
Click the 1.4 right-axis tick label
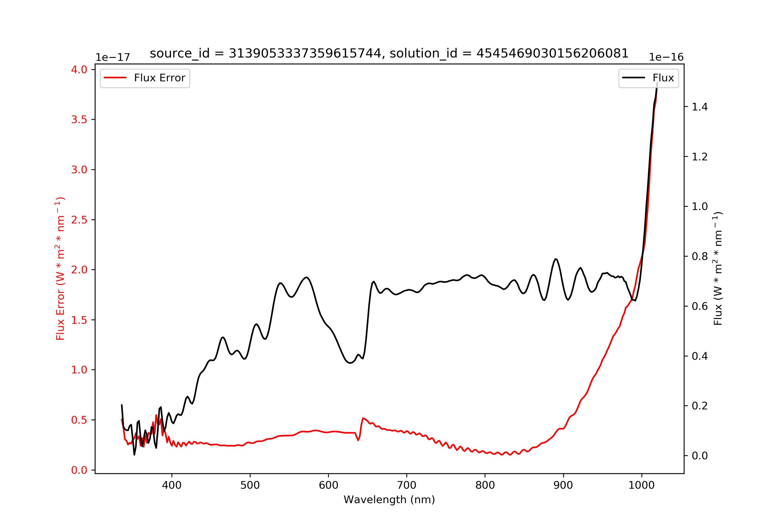pyautogui.click(x=700, y=107)
